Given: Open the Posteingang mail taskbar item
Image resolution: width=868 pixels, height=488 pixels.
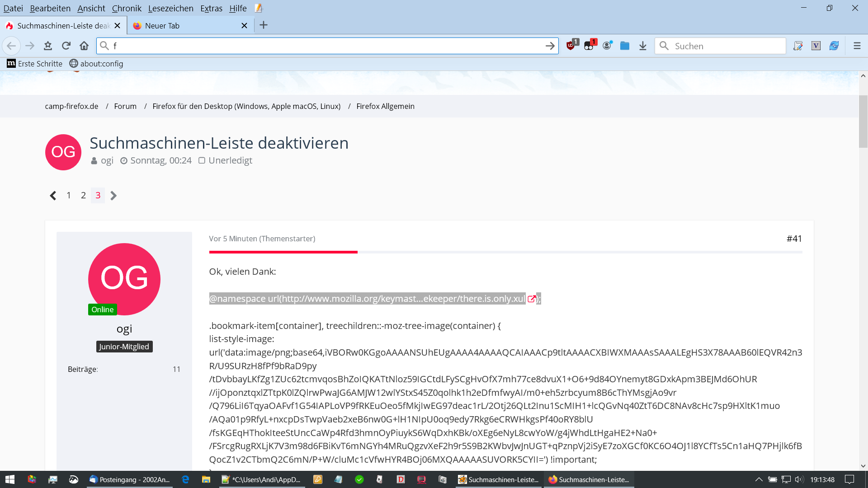Looking at the screenshot, I should 129,479.
